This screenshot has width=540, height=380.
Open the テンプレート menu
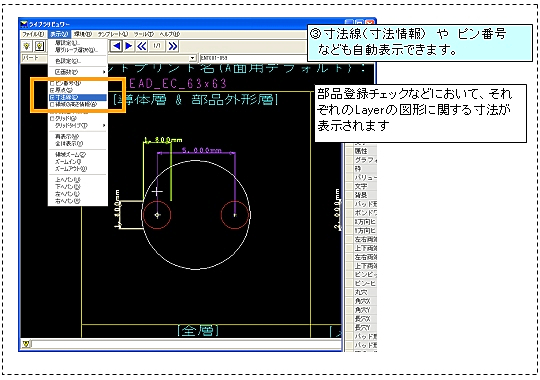coord(112,34)
